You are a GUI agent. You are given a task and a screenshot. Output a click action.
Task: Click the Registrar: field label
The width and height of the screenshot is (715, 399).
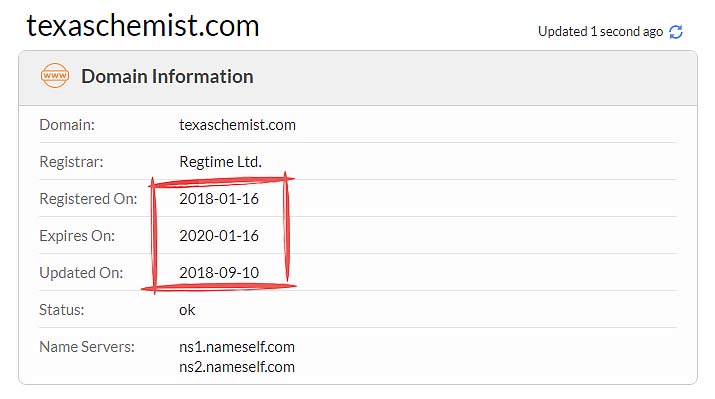[72, 162]
